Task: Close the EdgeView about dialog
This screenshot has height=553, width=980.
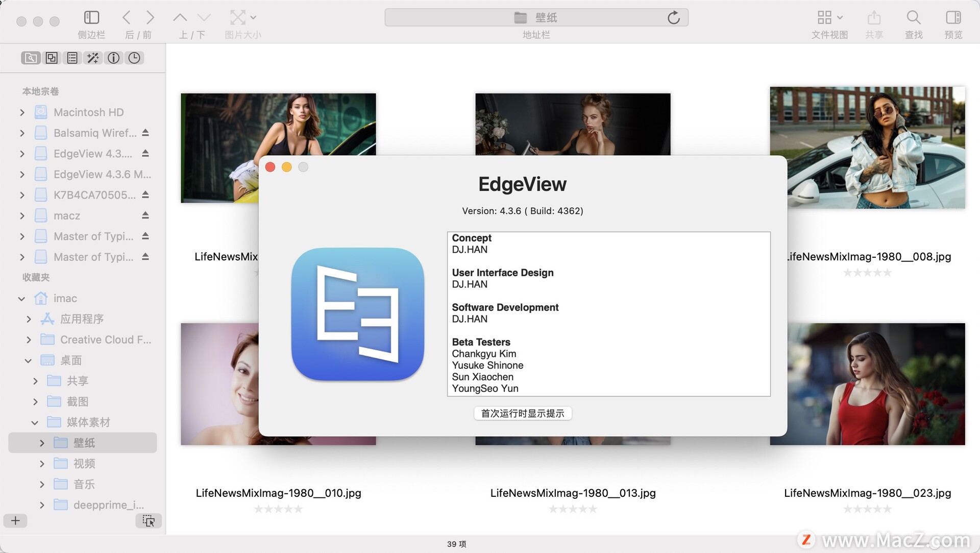Action: (271, 167)
